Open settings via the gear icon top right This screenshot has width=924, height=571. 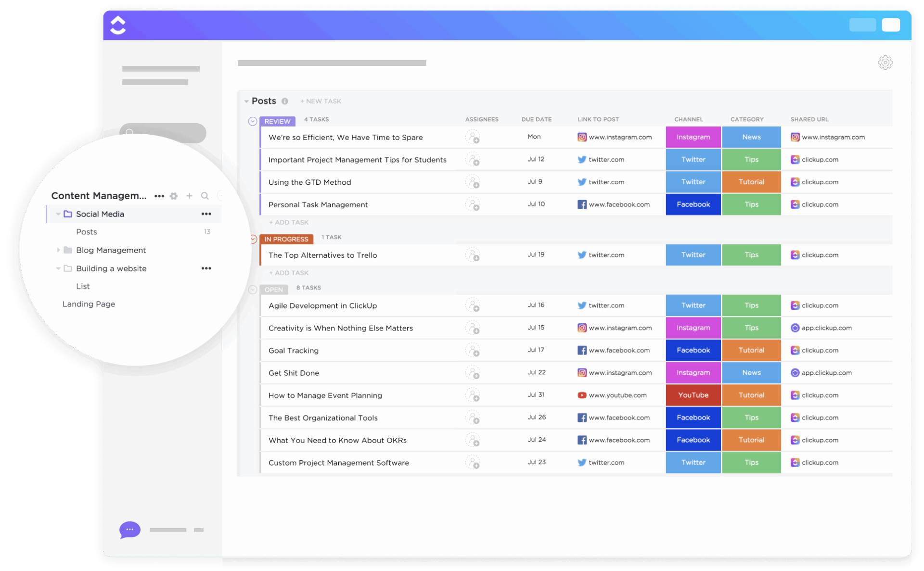pos(885,62)
